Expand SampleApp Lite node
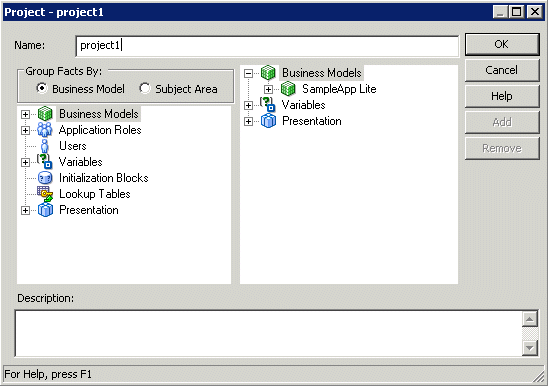The width and height of the screenshot is (548, 386). click(268, 89)
